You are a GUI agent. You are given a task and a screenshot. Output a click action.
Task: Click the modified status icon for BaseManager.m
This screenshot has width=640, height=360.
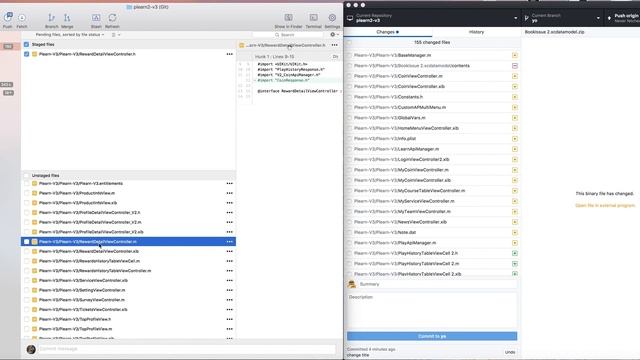(x=515, y=55)
